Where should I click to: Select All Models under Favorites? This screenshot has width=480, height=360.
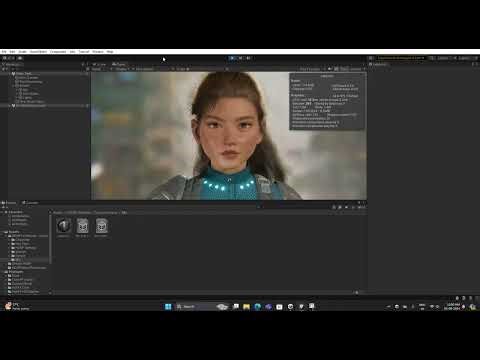click(19, 220)
